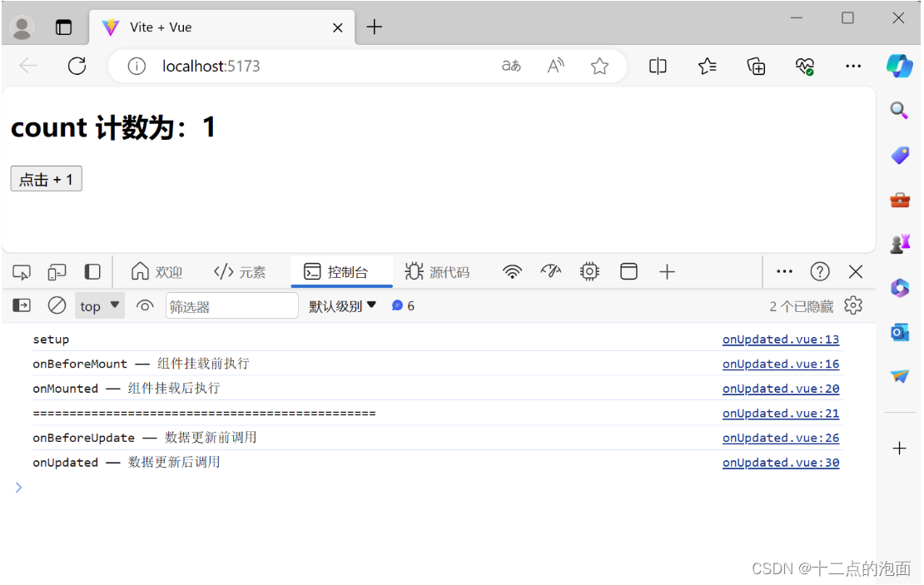924x585 pixels.
Task: Click the Copilot icon in Edge sidebar
Action: tap(900, 65)
